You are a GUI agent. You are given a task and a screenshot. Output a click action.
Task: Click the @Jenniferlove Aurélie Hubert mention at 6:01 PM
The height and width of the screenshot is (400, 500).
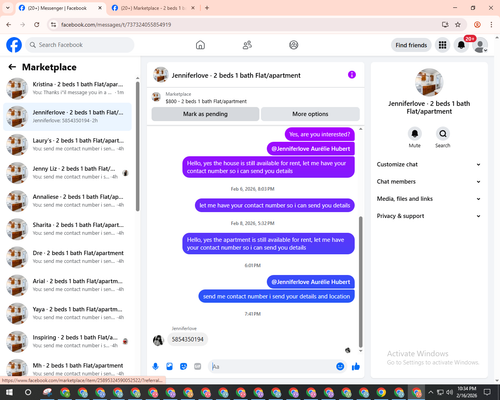coord(311,282)
